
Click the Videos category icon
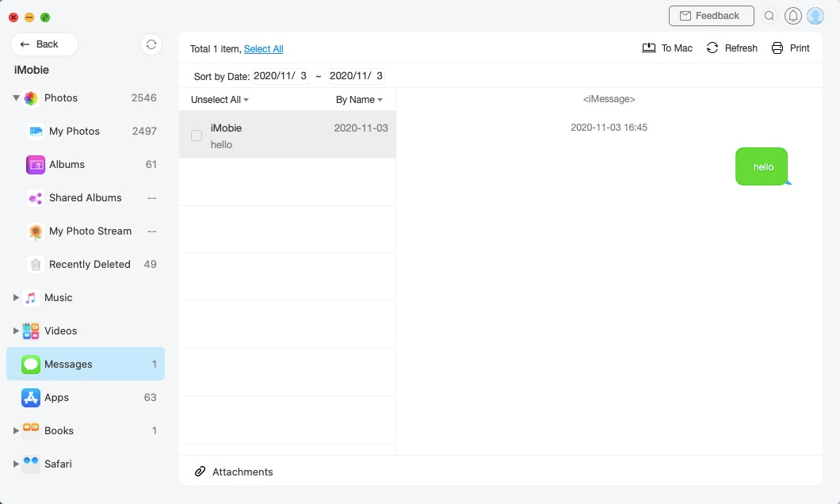click(x=31, y=331)
